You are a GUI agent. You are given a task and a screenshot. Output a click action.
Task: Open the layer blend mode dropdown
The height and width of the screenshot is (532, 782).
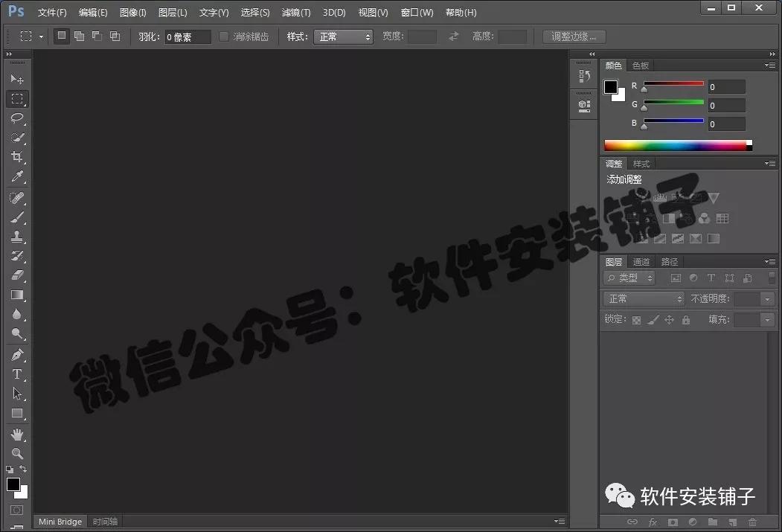pos(643,298)
